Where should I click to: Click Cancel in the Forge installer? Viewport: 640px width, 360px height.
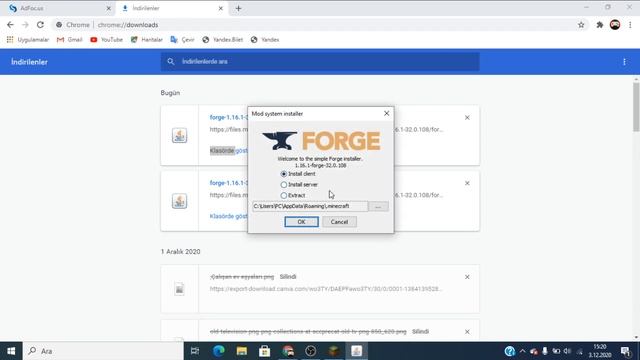click(x=339, y=222)
